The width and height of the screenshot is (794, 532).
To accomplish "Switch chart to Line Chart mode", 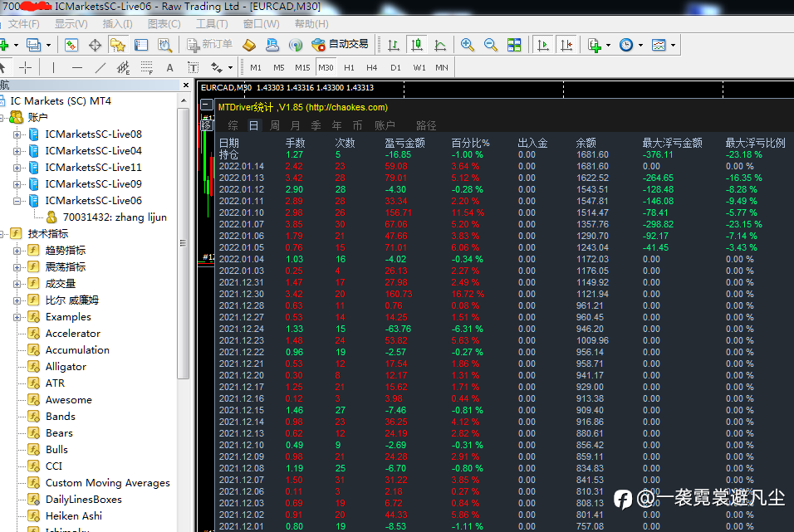I will point(438,45).
